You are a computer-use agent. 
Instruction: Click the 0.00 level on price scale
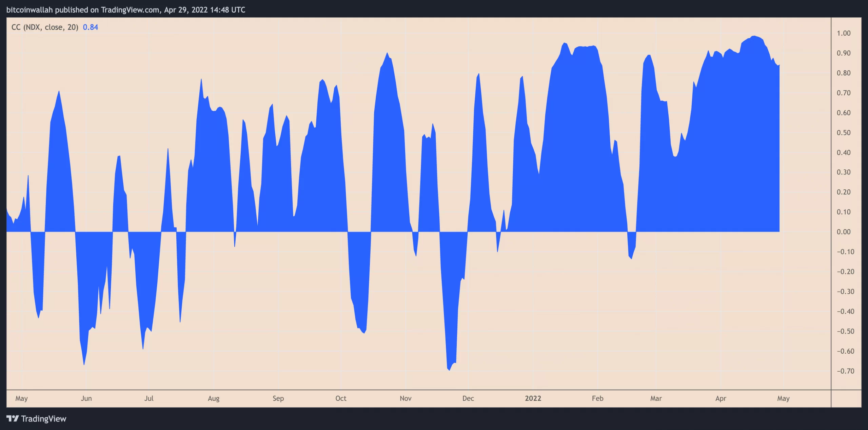844,232
